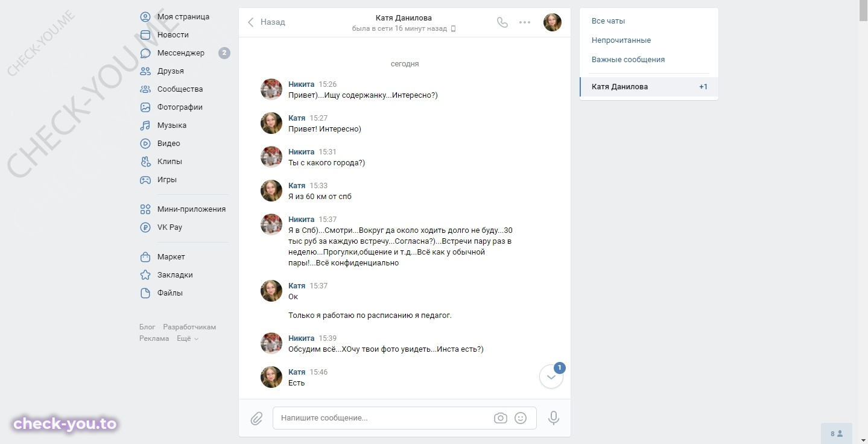868x444 pixels.
Task: Go back with the Назад button
Action: pos(266,22)
